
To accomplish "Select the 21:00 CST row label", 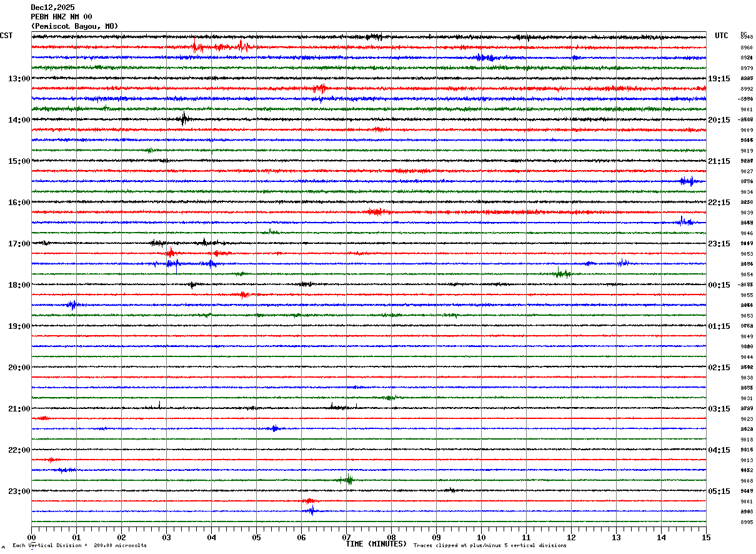I will [x=19, y=409].
